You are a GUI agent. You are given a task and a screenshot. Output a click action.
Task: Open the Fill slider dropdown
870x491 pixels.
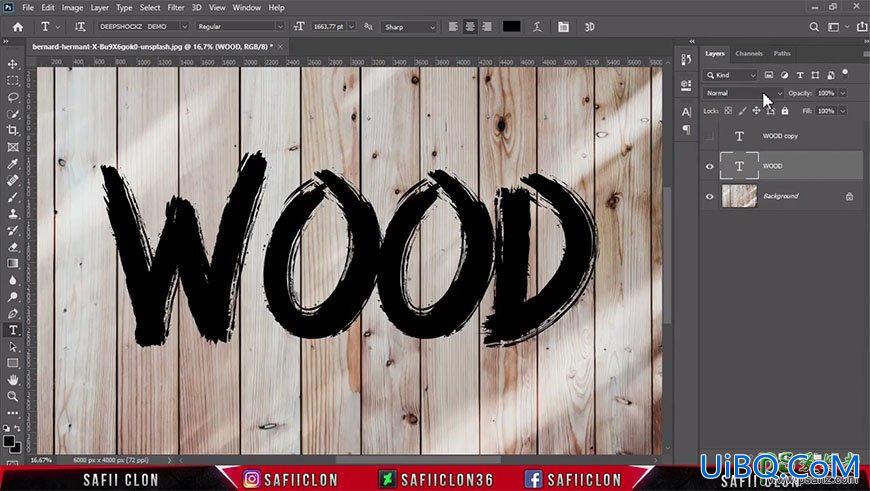[842, 111]
